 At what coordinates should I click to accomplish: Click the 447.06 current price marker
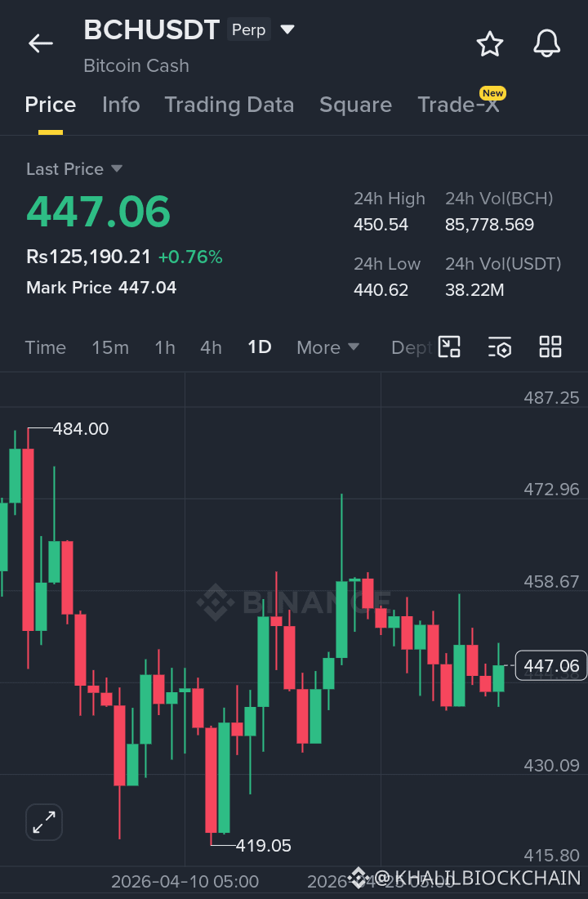(550, 665)
